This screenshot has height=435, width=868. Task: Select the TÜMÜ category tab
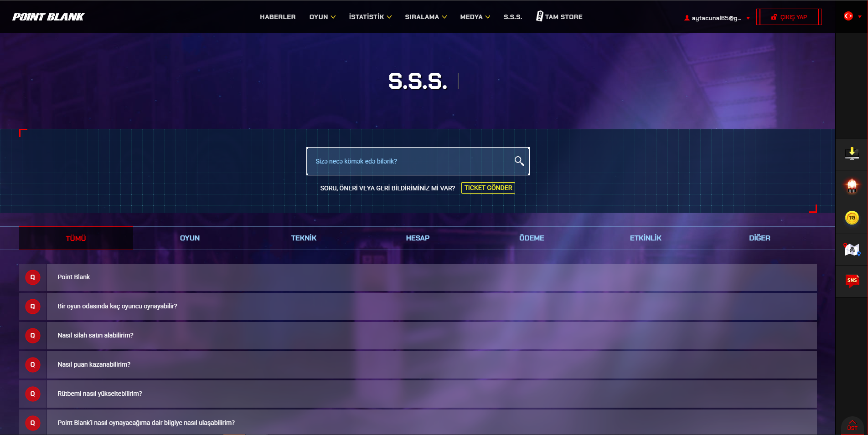click(x=76, y=238)
